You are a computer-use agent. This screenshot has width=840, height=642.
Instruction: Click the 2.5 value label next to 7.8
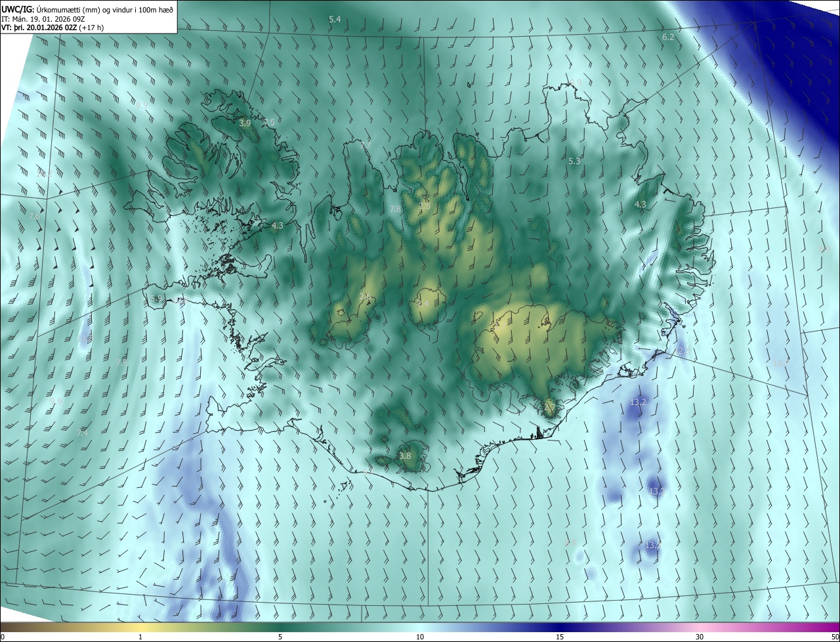(x=425, y=206)
